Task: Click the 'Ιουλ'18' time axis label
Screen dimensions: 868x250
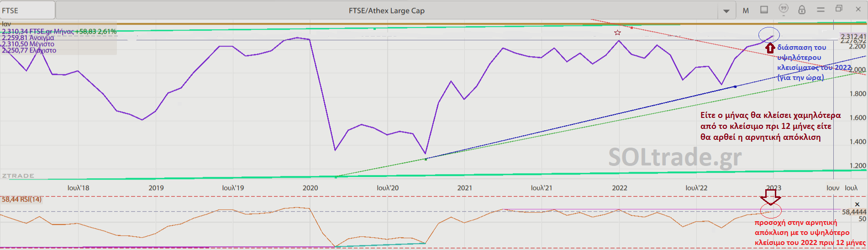Action: [x=79, y=188]
